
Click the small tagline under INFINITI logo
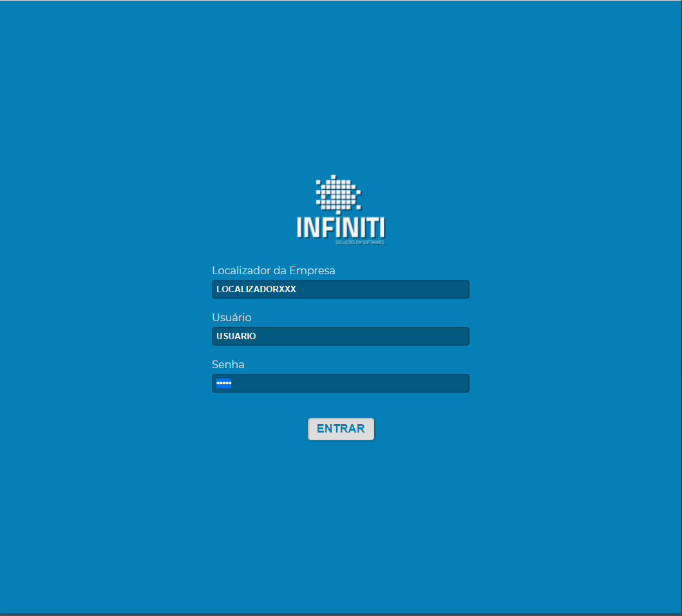359,243
